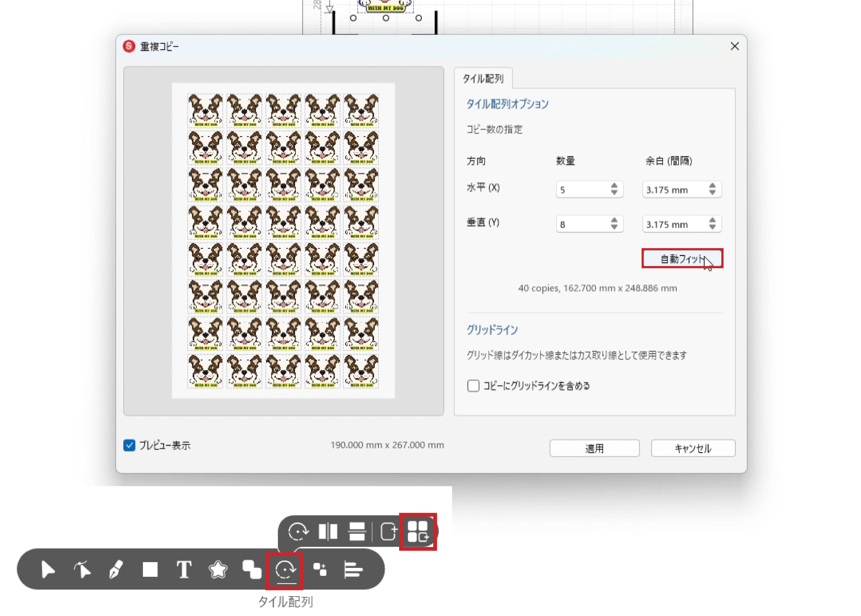Click the '190.000 mm x 267.000 mm' size text

pos(387,445)
